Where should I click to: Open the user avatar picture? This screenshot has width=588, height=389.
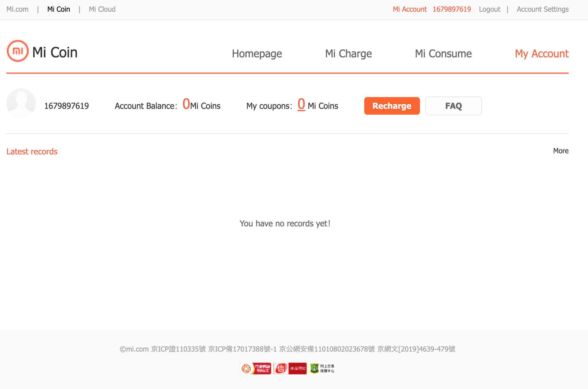point(21,103)
